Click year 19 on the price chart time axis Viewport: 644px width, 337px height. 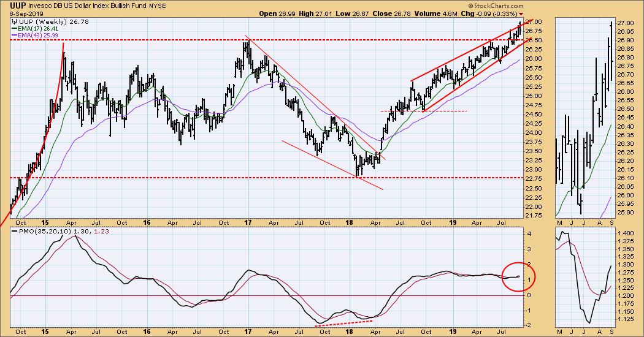click(x=453, y=222)
